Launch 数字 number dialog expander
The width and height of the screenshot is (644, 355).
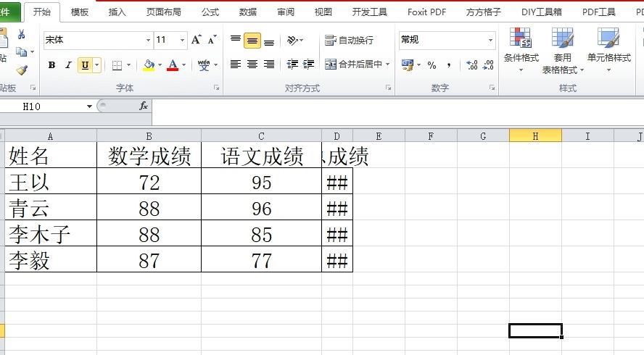(492, 88)
